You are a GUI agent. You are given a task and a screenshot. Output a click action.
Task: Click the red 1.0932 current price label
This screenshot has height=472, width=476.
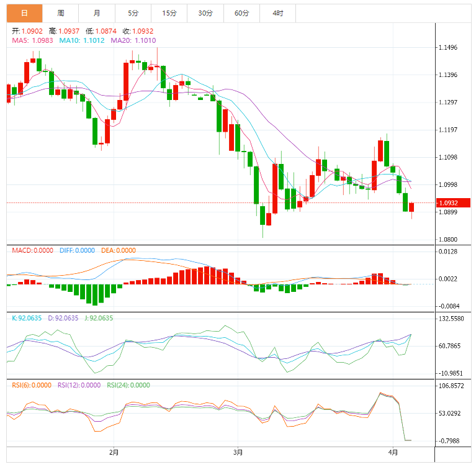click(x=453, y=203)
